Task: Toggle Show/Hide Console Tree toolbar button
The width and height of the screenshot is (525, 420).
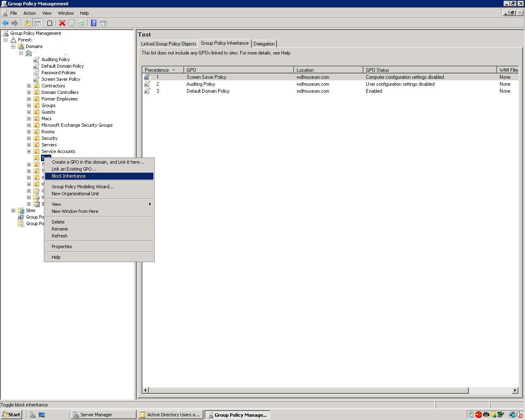Action: point(37,23)
